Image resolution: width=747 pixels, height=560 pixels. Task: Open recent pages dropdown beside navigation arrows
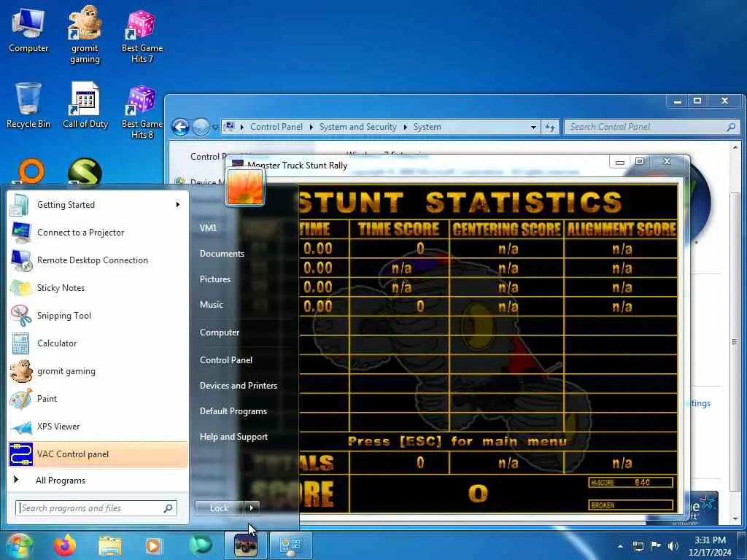[215, 127]
